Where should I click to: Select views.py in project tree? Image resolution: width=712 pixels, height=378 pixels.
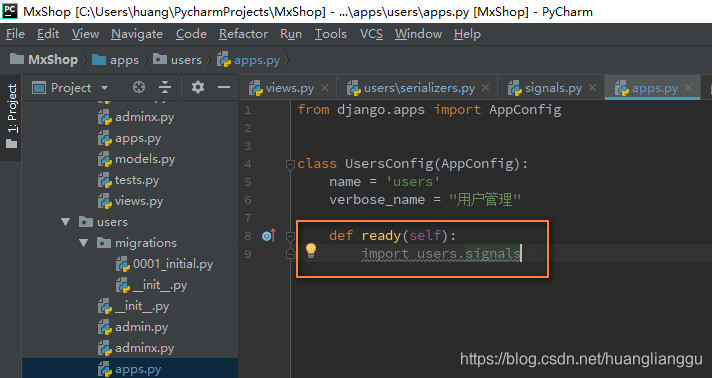pyautogui.click(x=130, y=201)
